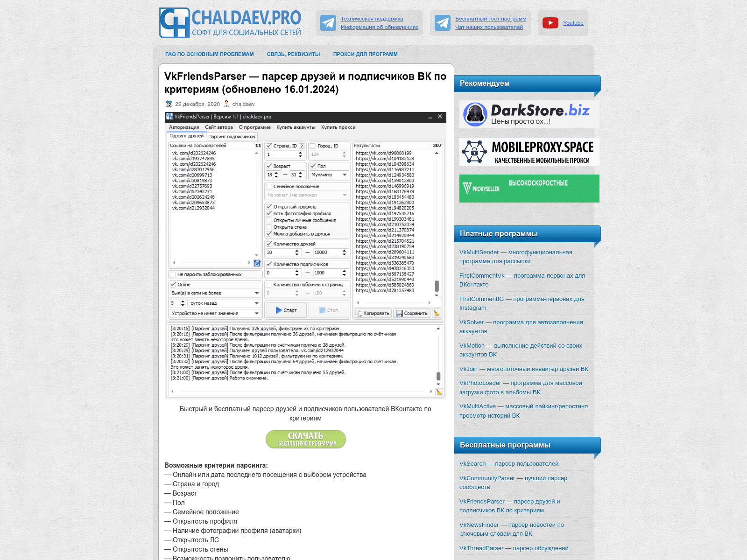747x560 pixels.
Task: Toggle Можно добавить в друзья checkbox
Action: point(269,234)
